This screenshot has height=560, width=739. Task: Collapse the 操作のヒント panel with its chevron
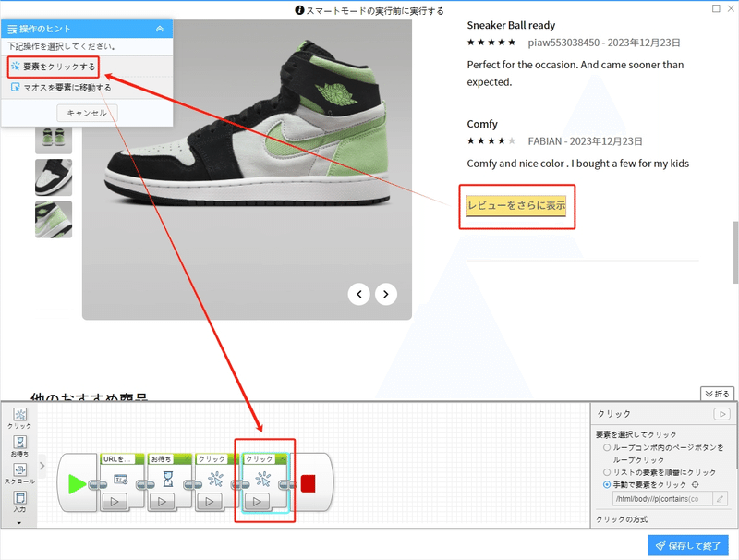tap(160, 29)
